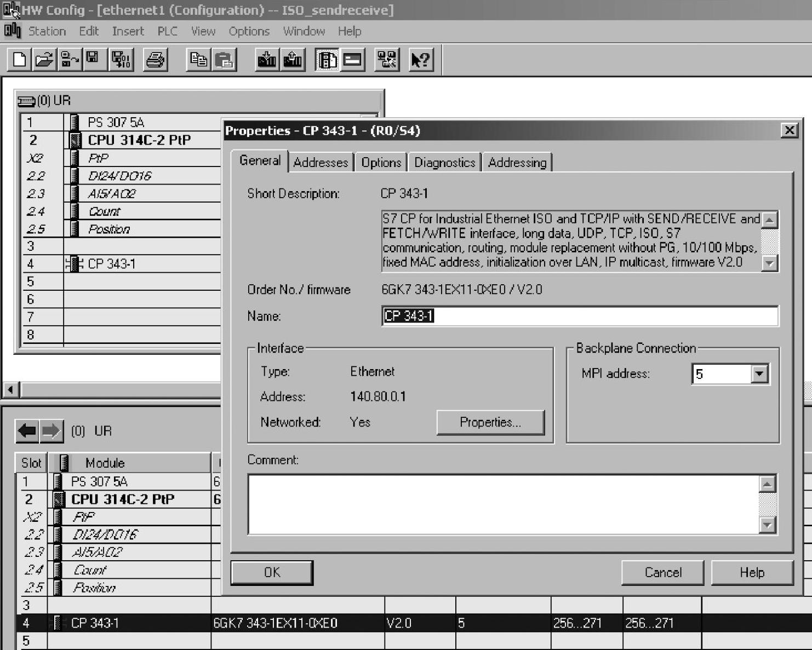Switch to the Diagnostics tab
Viewport: 812px width, 650px height.
point(444,163)
